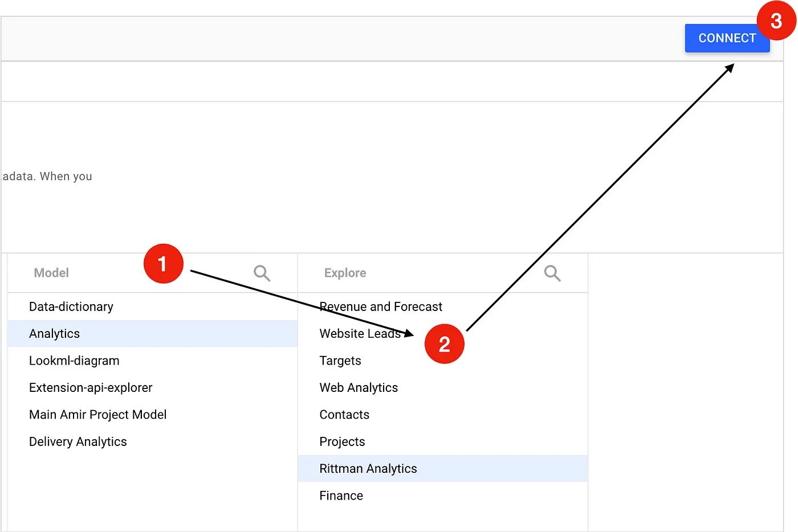Click the search icon in Explore column
The width and height of the screenshot is (798, 532).
(x=552, y=273)
